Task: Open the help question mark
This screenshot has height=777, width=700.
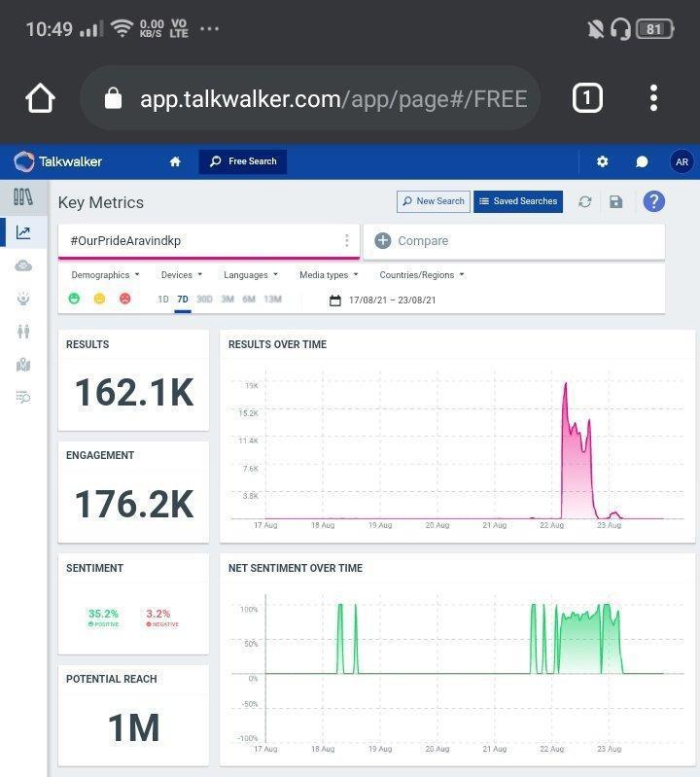Action: (654, 201)
